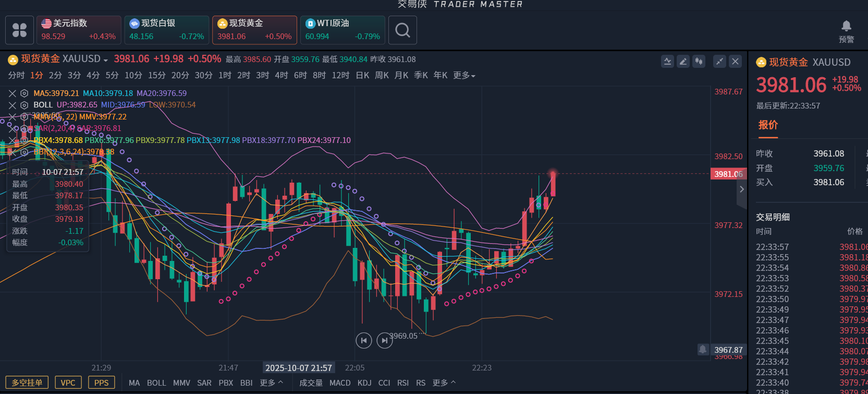Click the search magnifier icon

[x=402, y=30]
